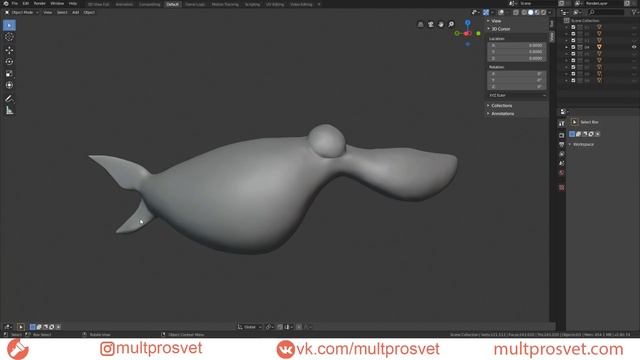Click the outliner search field
640x360 pixels.
[607, 13]
